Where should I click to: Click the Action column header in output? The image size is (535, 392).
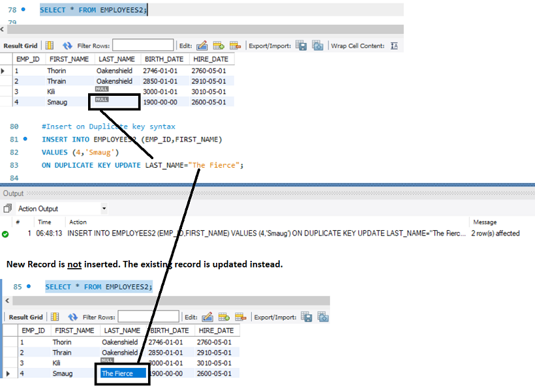(x=78, y=222)
